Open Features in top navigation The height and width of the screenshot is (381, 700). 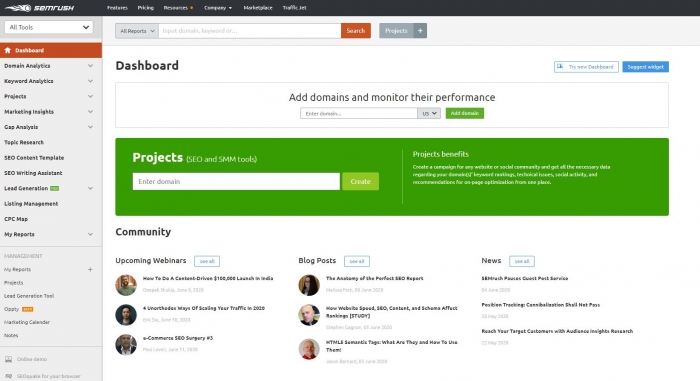(x=117, y=8)
